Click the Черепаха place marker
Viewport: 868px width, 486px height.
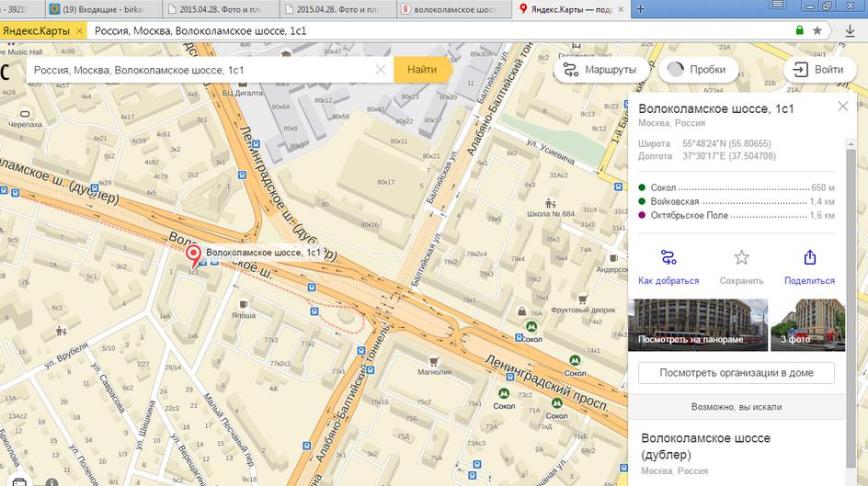point(25,114)
